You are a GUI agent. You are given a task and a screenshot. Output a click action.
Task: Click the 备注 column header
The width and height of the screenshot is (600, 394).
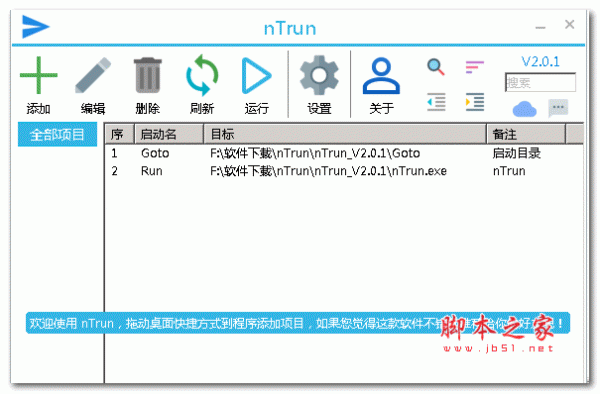526,134
